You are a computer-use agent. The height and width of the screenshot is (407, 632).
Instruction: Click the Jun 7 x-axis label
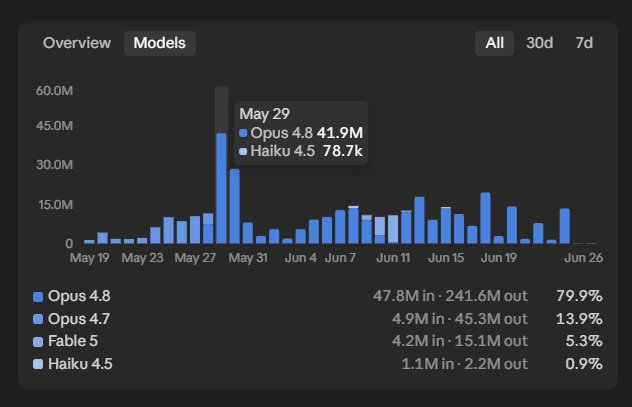pyautogui.click(x=340, y=257)
